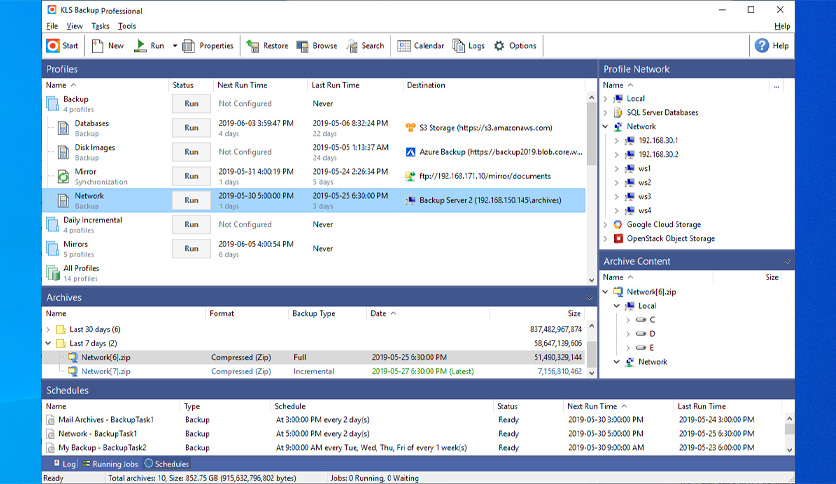Expand the Google Cloud Storage node

tap(606, 225)
